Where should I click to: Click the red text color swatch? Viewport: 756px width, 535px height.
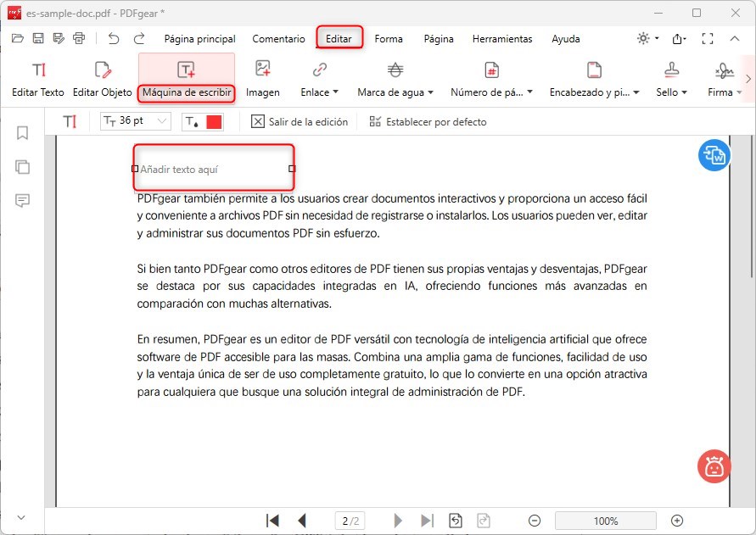click(214, 122)
